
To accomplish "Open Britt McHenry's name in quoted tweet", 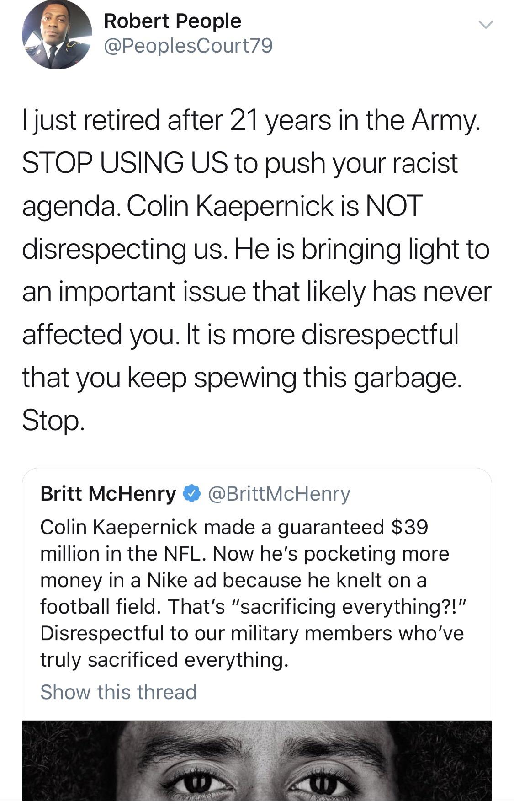I will tap(108, 493).
